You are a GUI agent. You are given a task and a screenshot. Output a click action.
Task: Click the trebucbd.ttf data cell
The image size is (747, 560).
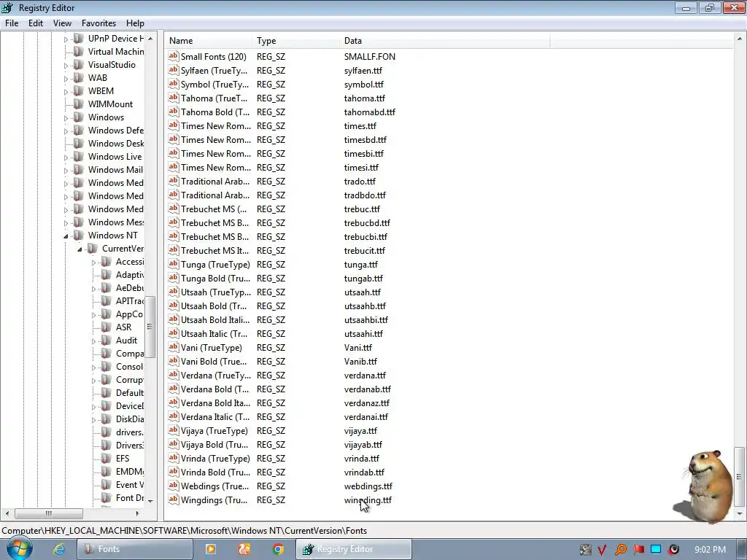[x=367, y=223]
